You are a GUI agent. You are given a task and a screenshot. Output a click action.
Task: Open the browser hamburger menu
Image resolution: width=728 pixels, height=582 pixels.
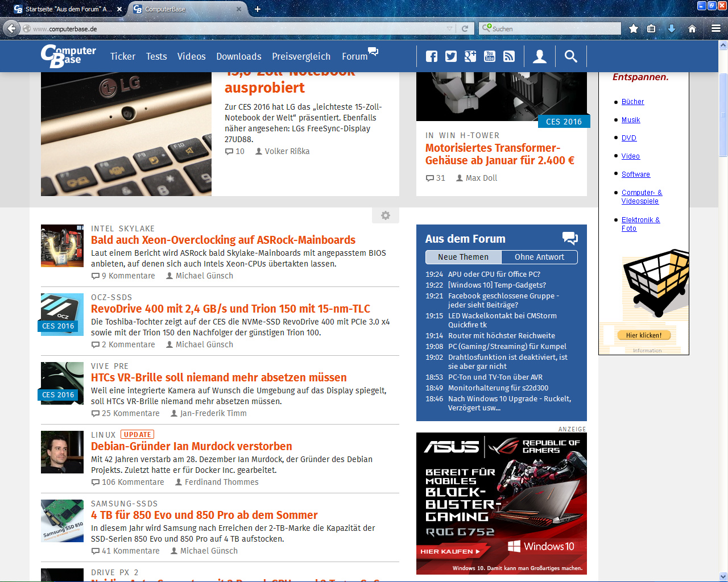(x=716, y=28)
